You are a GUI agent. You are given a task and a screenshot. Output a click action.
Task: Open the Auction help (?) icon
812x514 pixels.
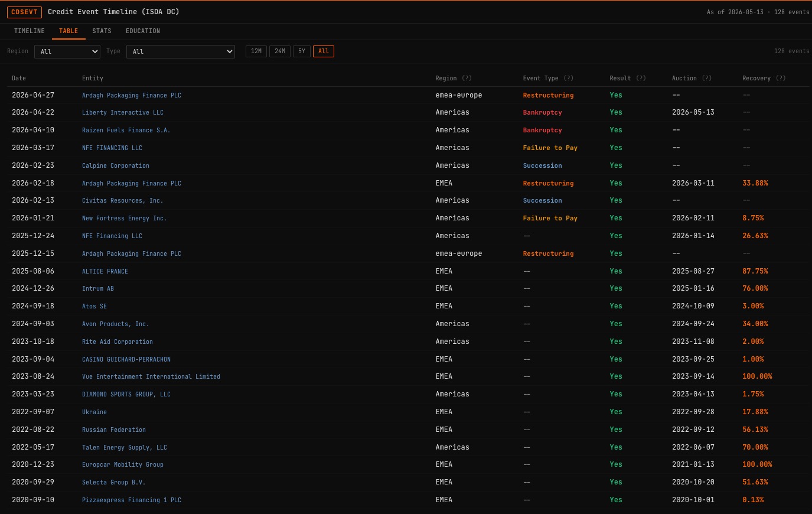click(706, 78)
